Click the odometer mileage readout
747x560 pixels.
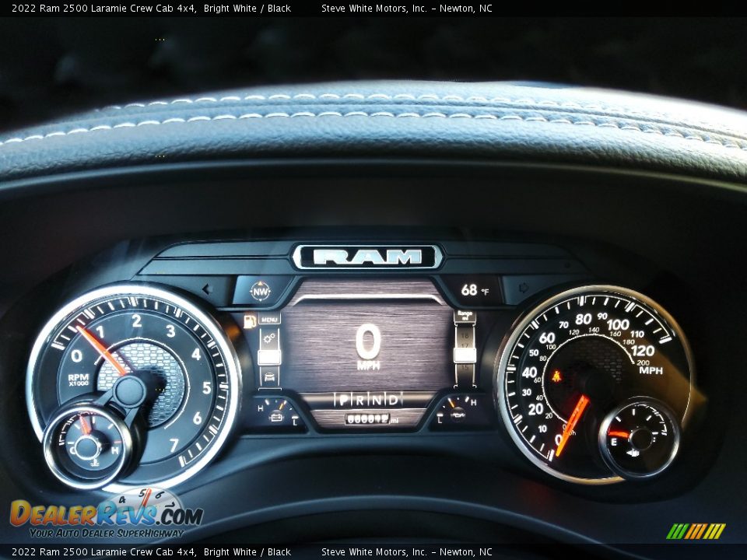[x=371, y=419]
